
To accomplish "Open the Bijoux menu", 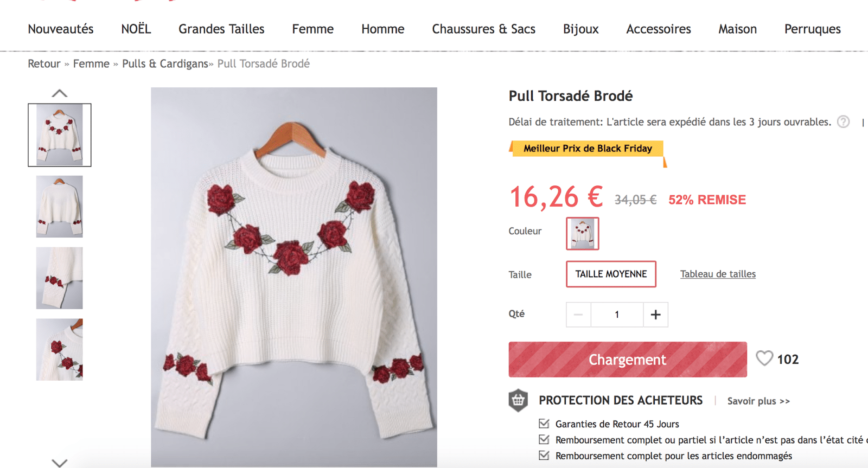I will [580, 29].
